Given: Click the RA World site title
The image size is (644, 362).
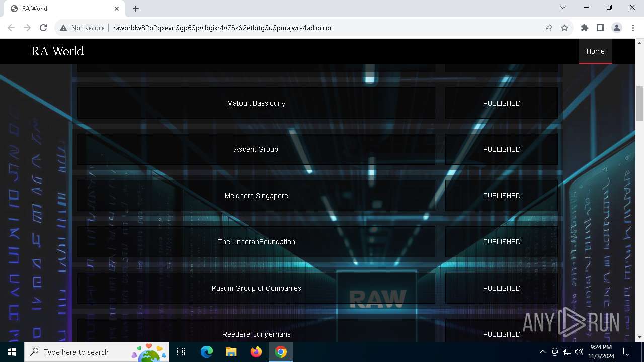Looking at the screenshot, I should [x=57, y=51].
